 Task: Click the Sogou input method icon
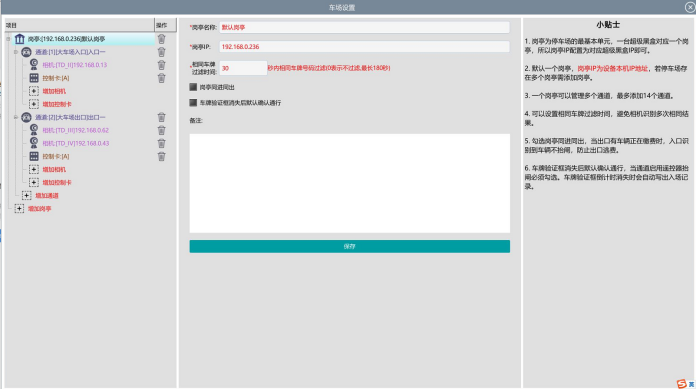(x=681, y=384)
